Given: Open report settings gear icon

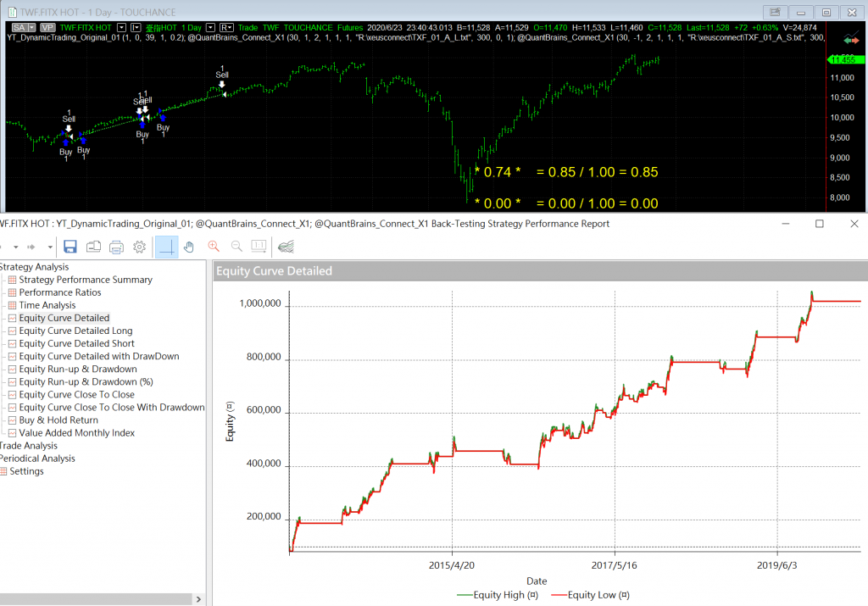Looking at the screenshot, I should click(140, 247).
